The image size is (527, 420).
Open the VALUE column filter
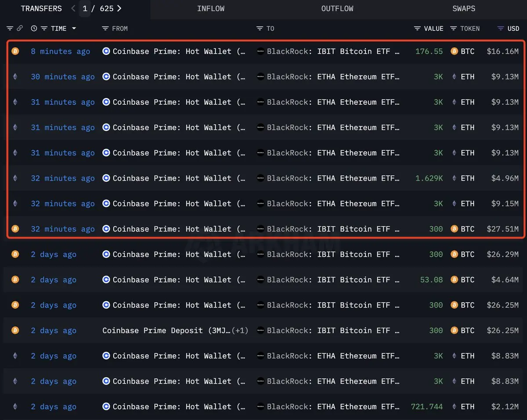click(417, 29)
